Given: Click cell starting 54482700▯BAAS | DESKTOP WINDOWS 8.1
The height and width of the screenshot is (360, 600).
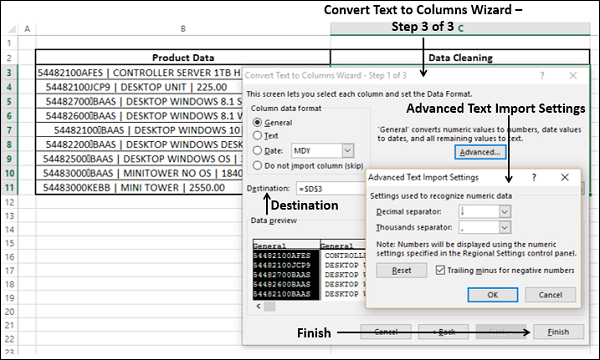Looking at the screenshot, I should pos(139,101).
